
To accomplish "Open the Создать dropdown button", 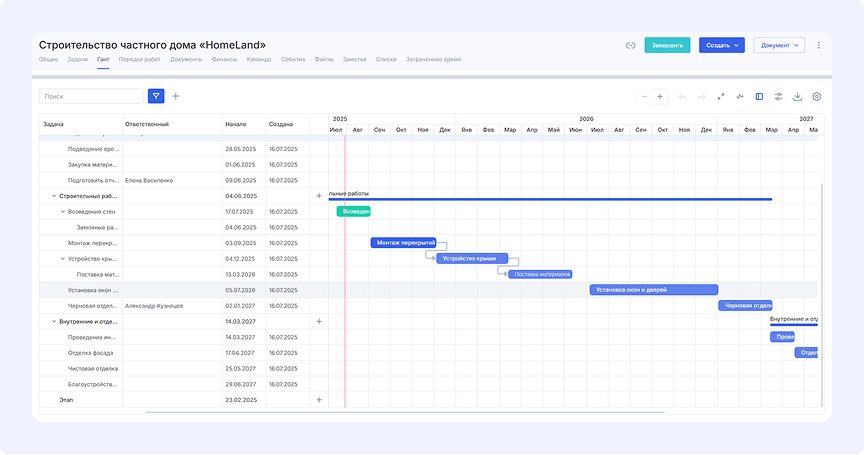I will click(x=722, y=45).
